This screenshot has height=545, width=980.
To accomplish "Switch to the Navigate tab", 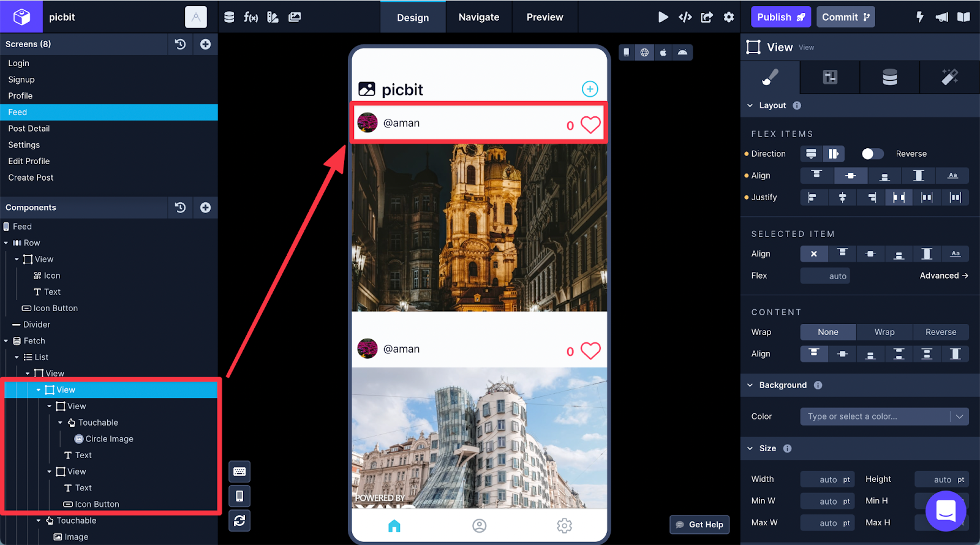I will [478, 17].
